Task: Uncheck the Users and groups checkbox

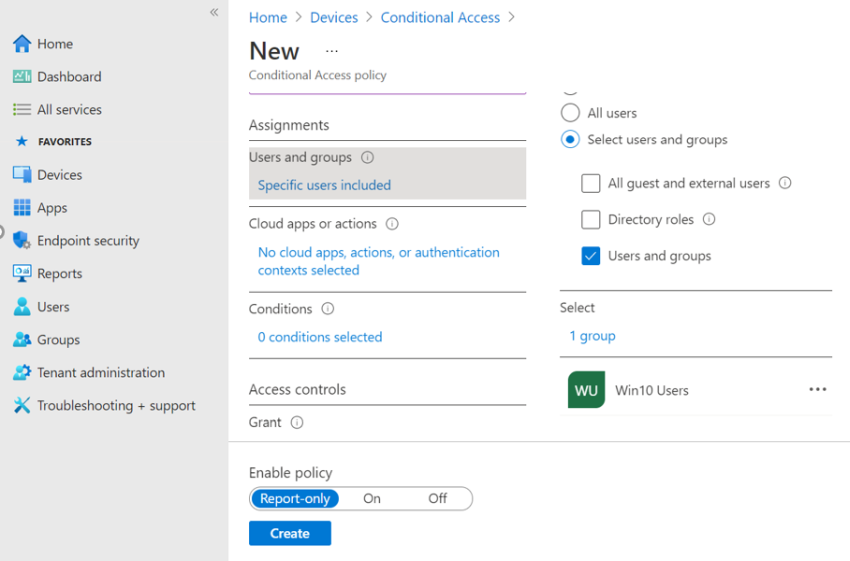Action: click(591, 256)
